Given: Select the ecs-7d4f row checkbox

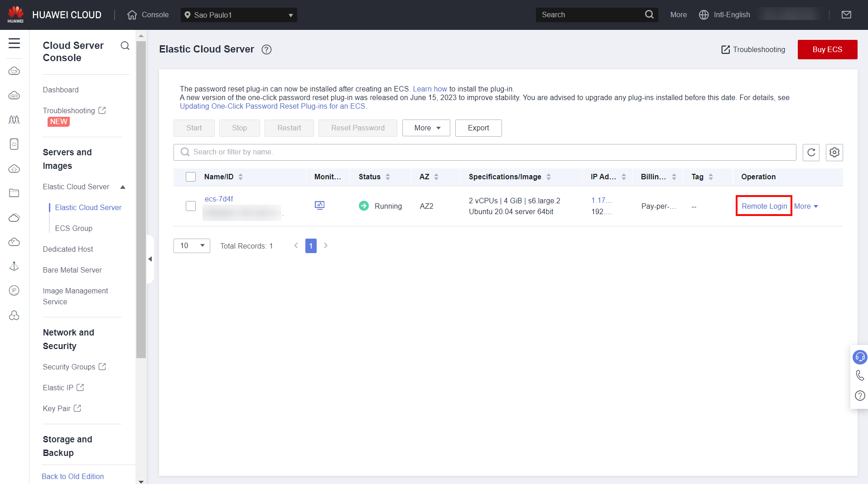Looking at the screenshot, I should point(191,206).
